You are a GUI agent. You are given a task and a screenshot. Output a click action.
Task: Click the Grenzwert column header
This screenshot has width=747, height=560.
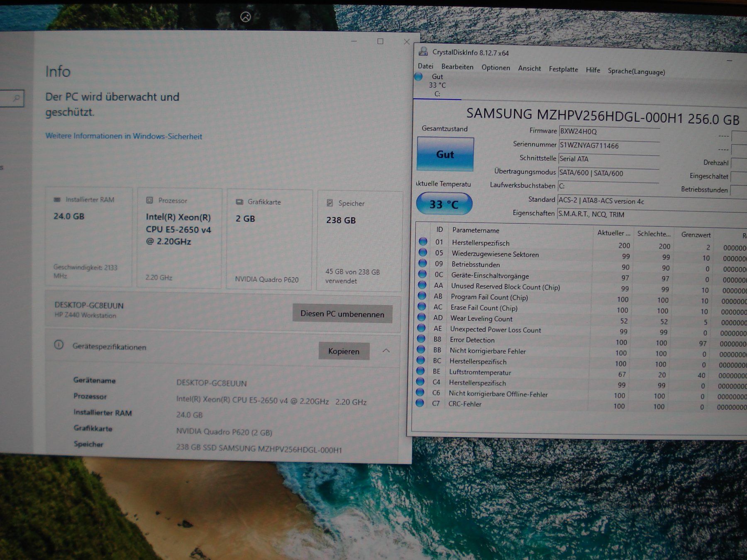[x=696, y=235]
